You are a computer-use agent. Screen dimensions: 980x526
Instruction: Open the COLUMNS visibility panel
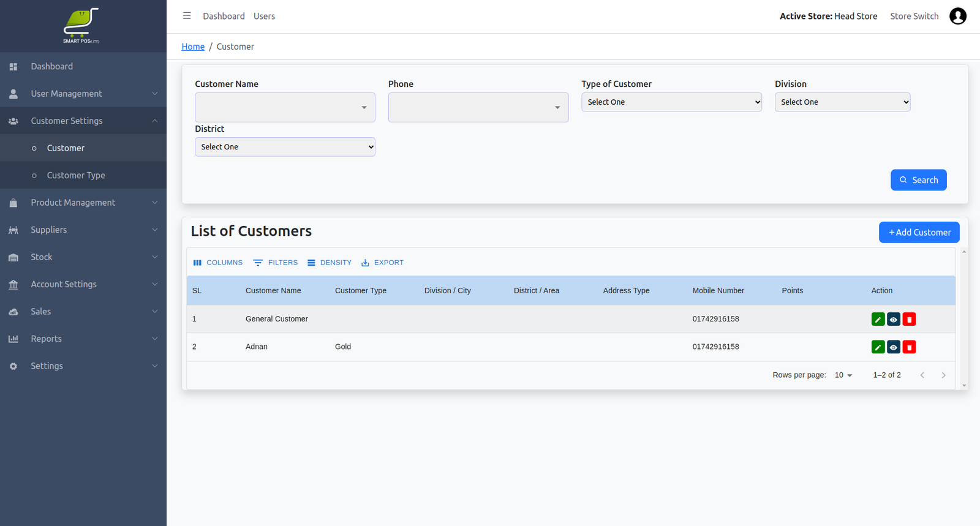[x=218, y=263]
